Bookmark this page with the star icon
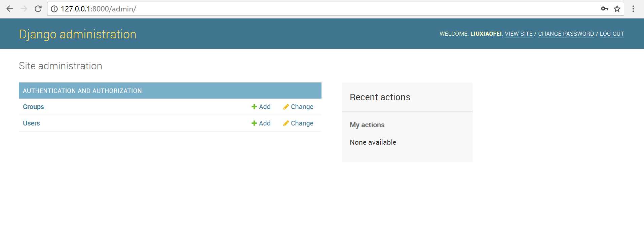Screen dimensions: 644x250 click(617, 9)
